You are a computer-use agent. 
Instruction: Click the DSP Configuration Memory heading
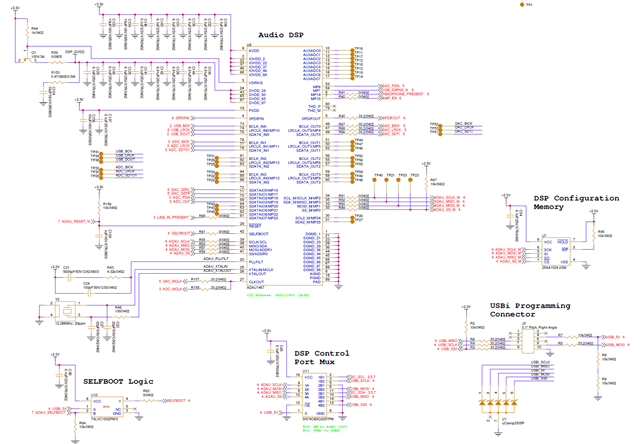click(x=576, y=202)
